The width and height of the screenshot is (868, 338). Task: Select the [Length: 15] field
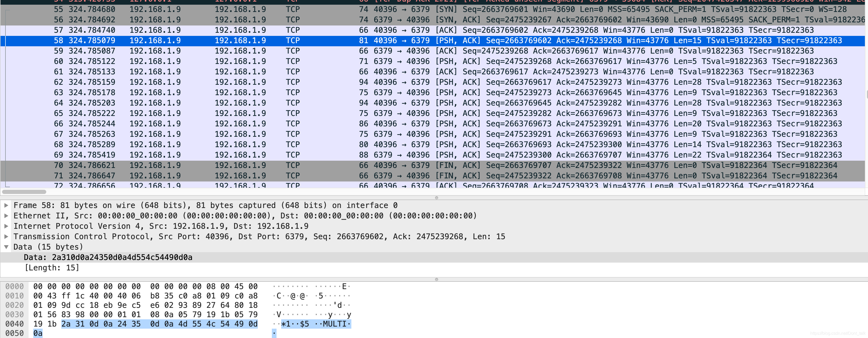pyautogui.click(x=434, y=268)
